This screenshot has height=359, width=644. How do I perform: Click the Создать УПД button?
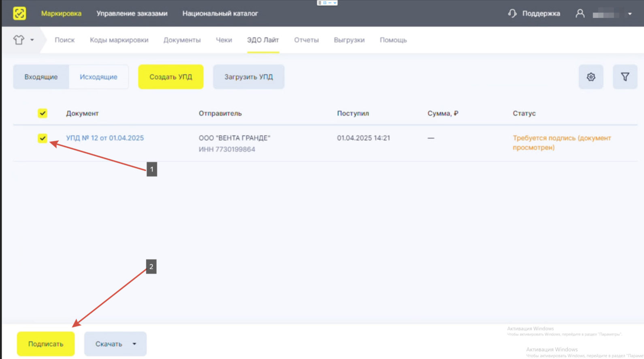point(171,77)
